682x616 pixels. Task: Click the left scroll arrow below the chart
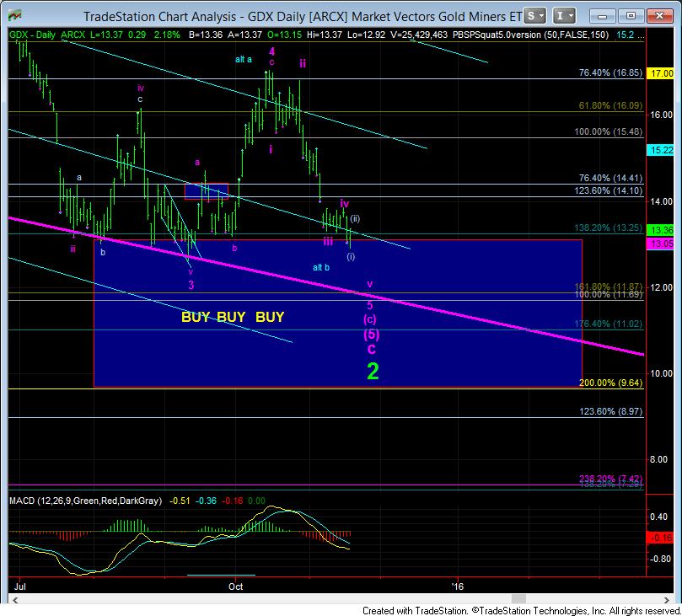(15, 600)
